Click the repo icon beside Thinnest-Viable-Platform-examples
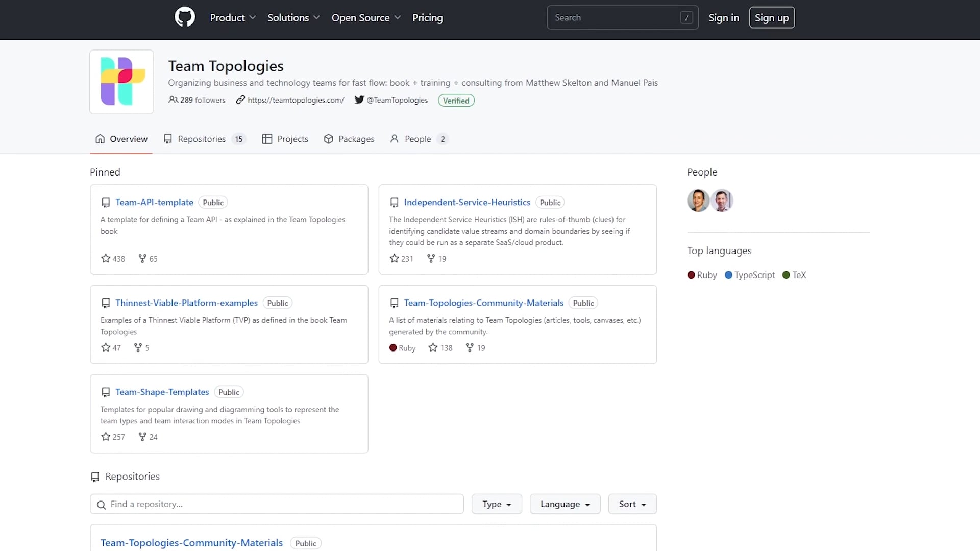The image size is (980, 551). coord(106,303)
